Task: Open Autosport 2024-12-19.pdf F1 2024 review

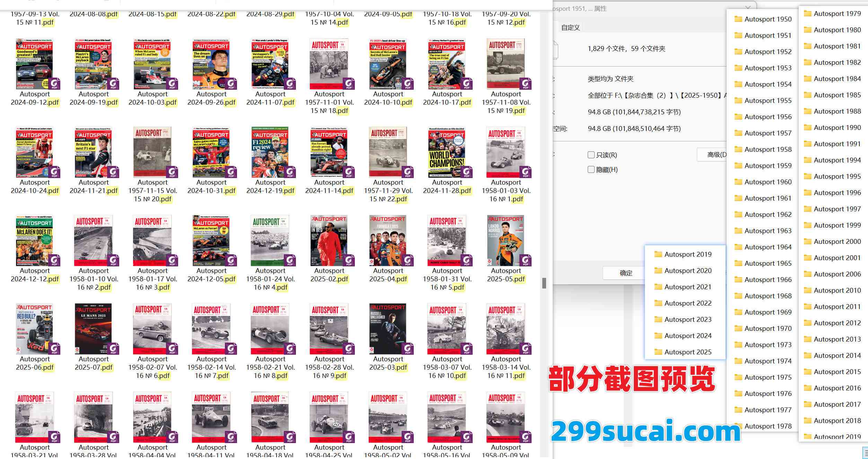Action: click(270, 152)
